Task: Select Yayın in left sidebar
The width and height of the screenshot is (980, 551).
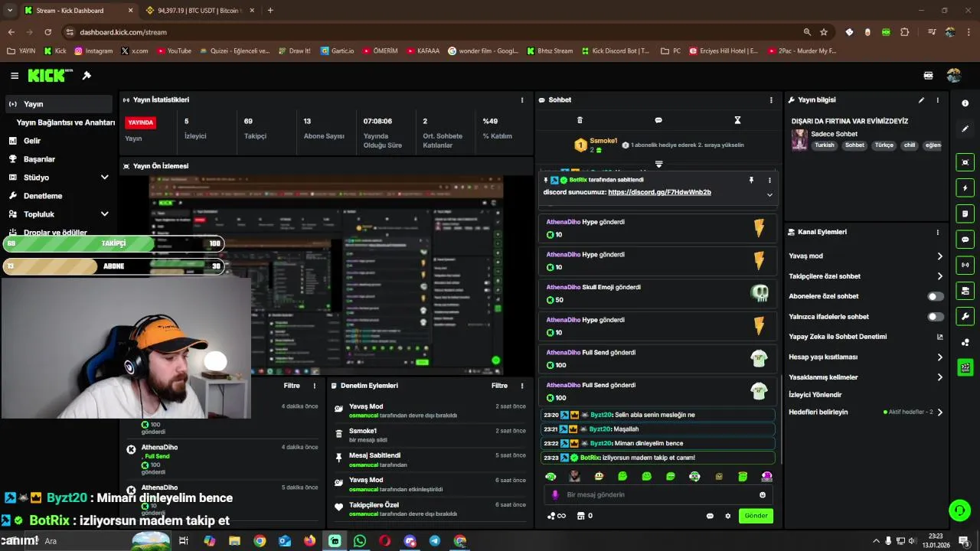Action: click(x=58, y=104)
